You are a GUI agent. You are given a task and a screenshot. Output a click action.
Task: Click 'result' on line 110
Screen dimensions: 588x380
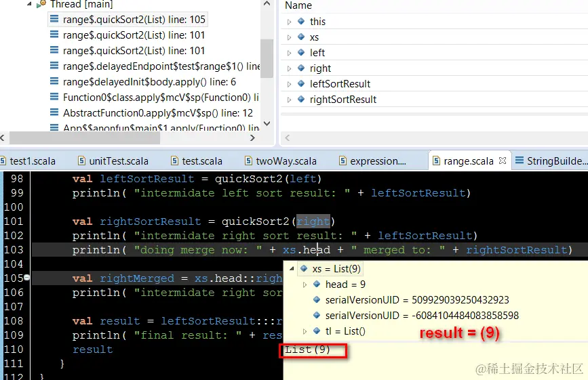pos(93,350)
